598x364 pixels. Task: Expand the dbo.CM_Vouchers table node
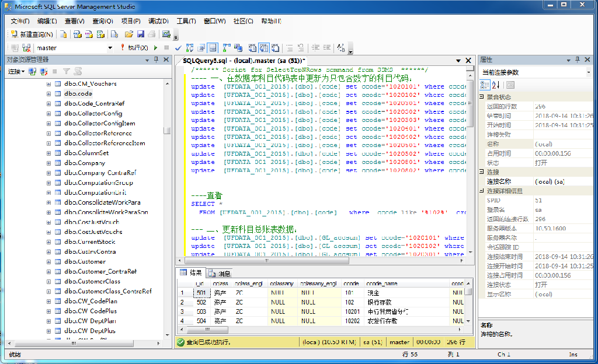click(x=49, y=84)
